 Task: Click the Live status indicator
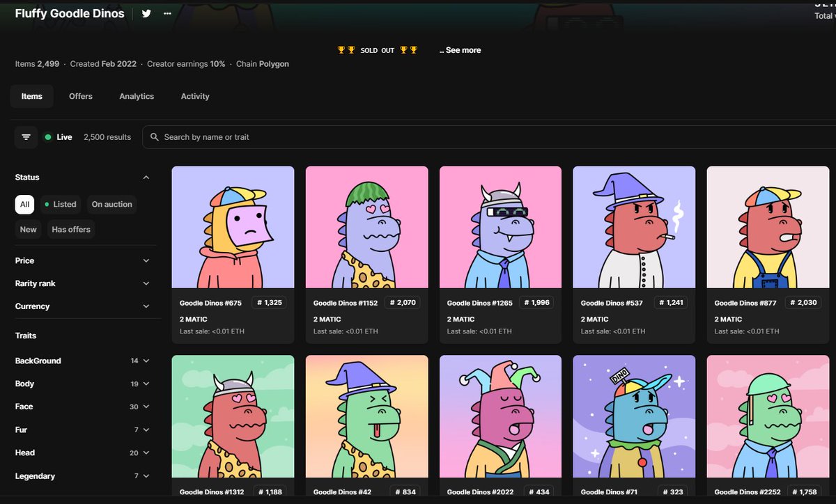tap(59, 137)
